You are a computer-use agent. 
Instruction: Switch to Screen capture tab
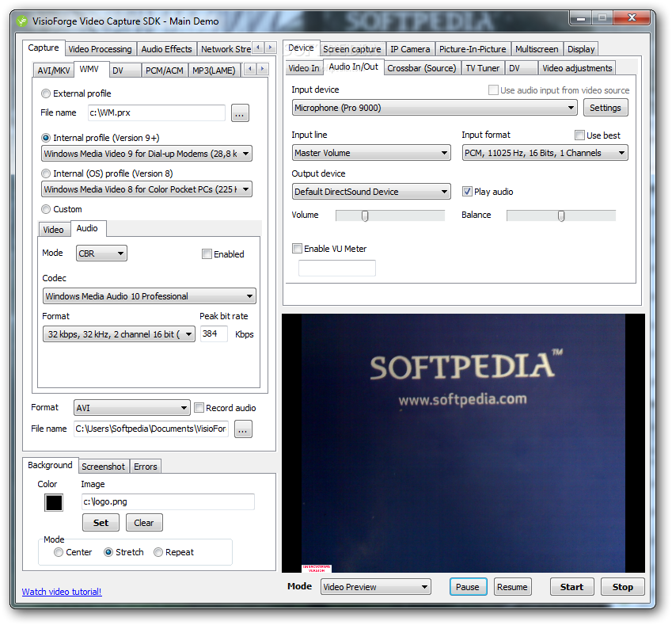pyautogui.click(x=352, y=49)
